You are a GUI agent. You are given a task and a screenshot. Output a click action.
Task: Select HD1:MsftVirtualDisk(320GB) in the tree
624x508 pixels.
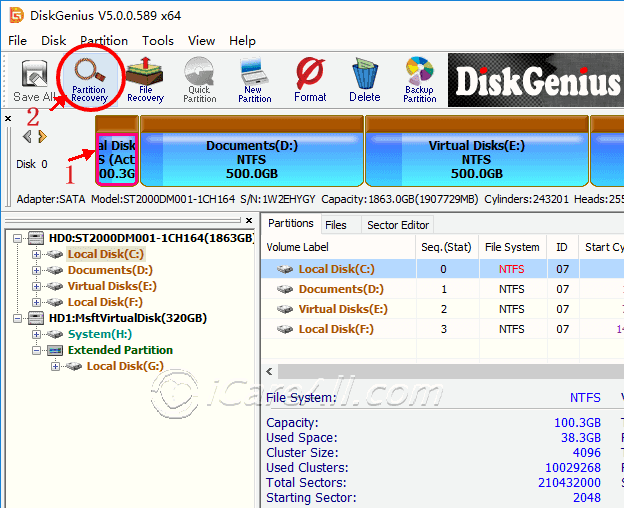128,318
